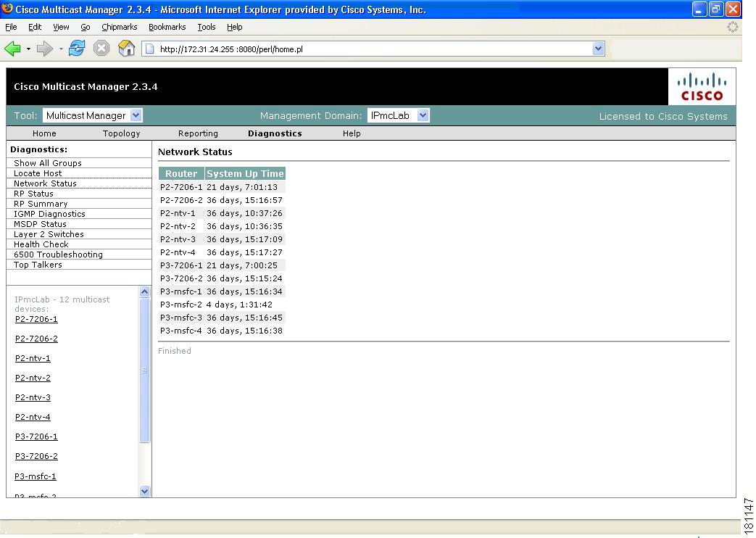The width and height of the screenshot is (756, 538).
Task: Expand the address bar URL dropdown
Action: (598, 49)
